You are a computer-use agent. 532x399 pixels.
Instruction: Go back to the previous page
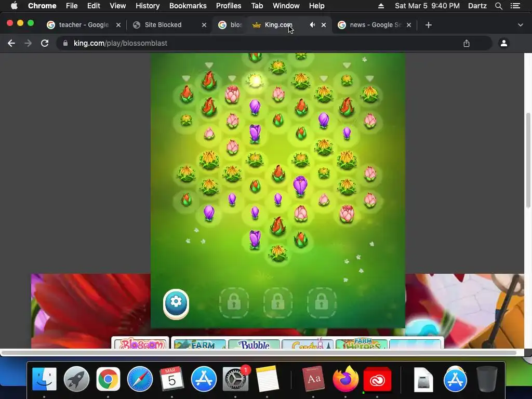[11, 43]
